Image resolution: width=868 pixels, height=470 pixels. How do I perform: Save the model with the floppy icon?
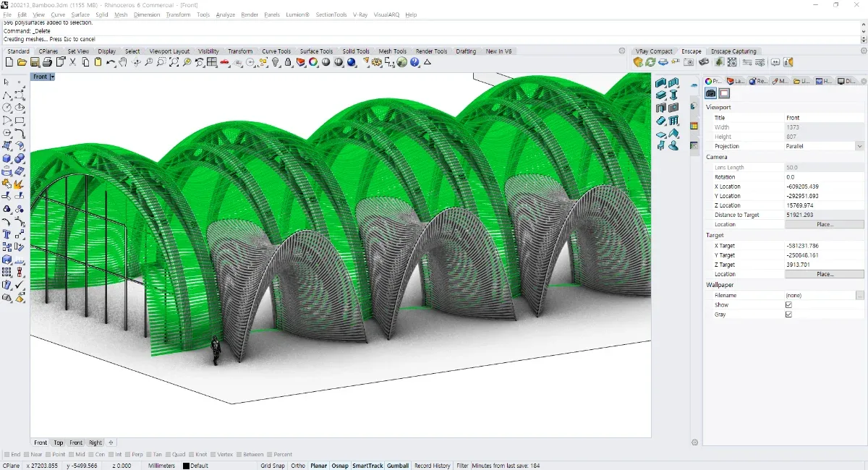[35, 63]
